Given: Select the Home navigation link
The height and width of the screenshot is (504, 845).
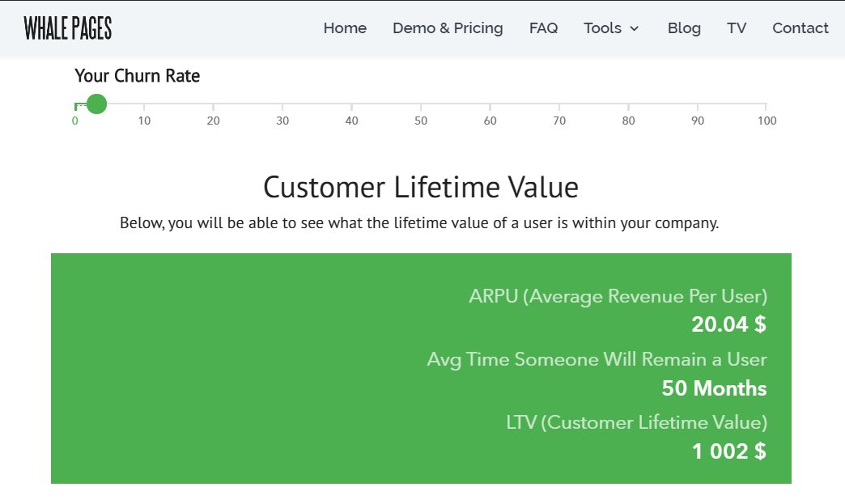Looking at the screenshot, I should click(x=345, y=28).
